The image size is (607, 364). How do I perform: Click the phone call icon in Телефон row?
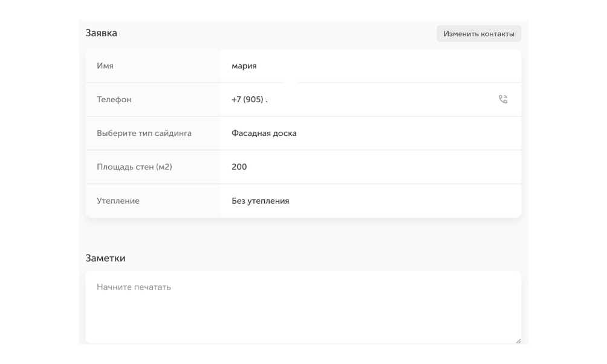point(502,100)
